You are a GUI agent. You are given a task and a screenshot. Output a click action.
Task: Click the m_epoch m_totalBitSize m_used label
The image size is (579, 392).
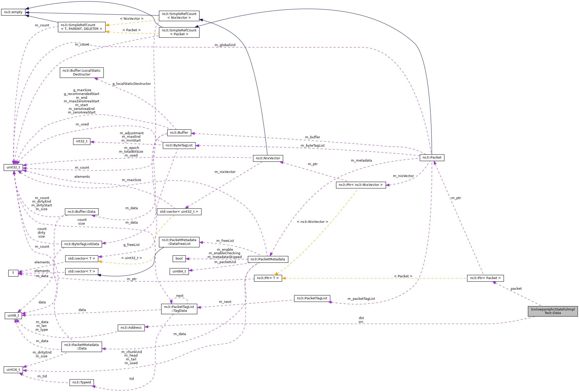131,152
